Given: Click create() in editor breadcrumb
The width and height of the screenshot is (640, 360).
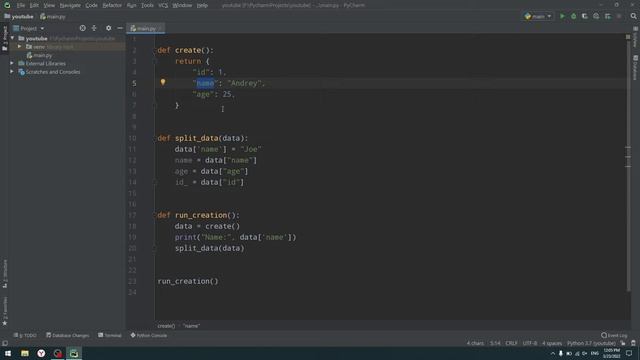Looking at the screenshot, I should coord(166,326).
